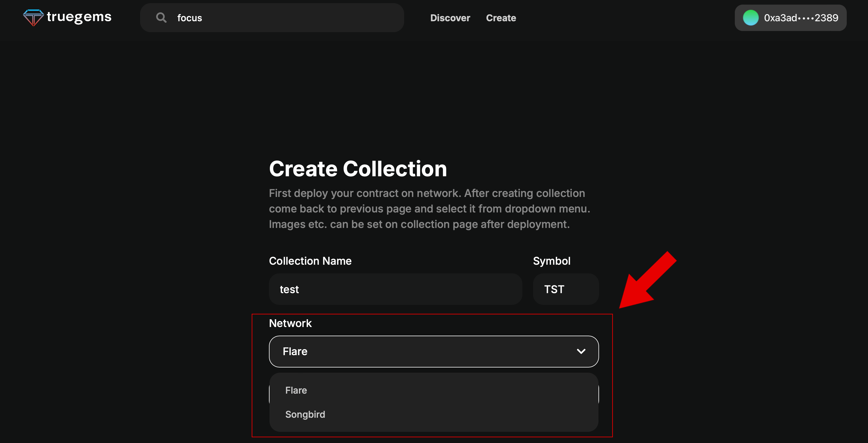Click the green wallet avatar circle
The width and height of the screenshot is (868, 443).
[750, 18]
